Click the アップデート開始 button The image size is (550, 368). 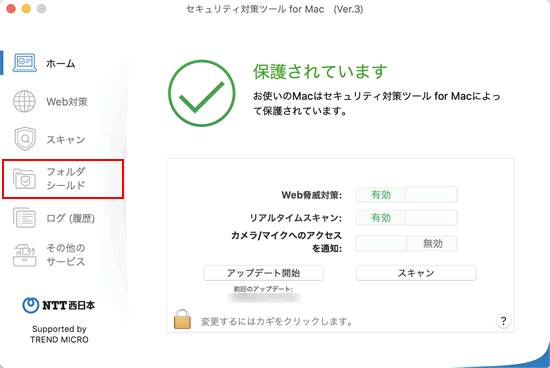tap(263, 273)
